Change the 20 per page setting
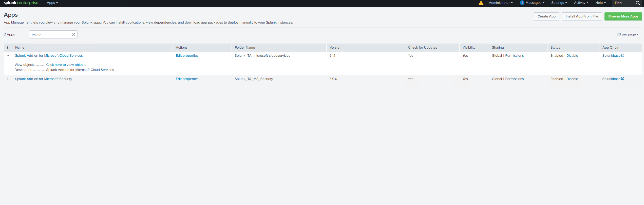 (x=628, y=34)
